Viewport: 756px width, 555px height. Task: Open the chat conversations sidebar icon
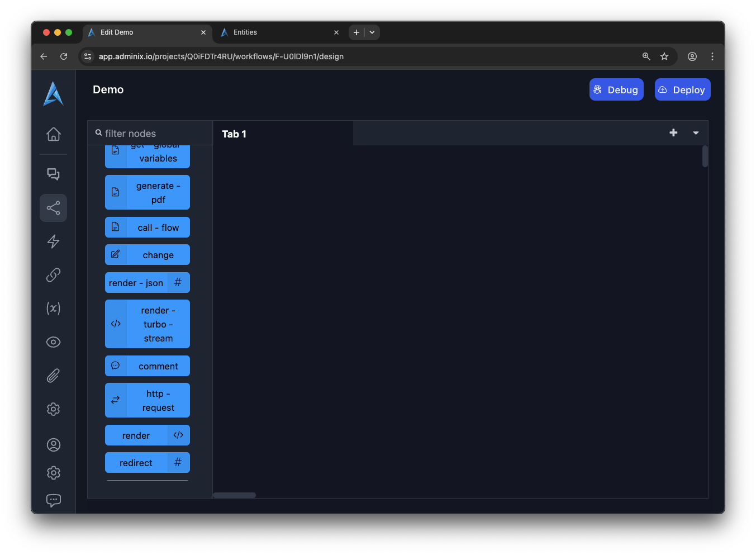click(53, 174)
